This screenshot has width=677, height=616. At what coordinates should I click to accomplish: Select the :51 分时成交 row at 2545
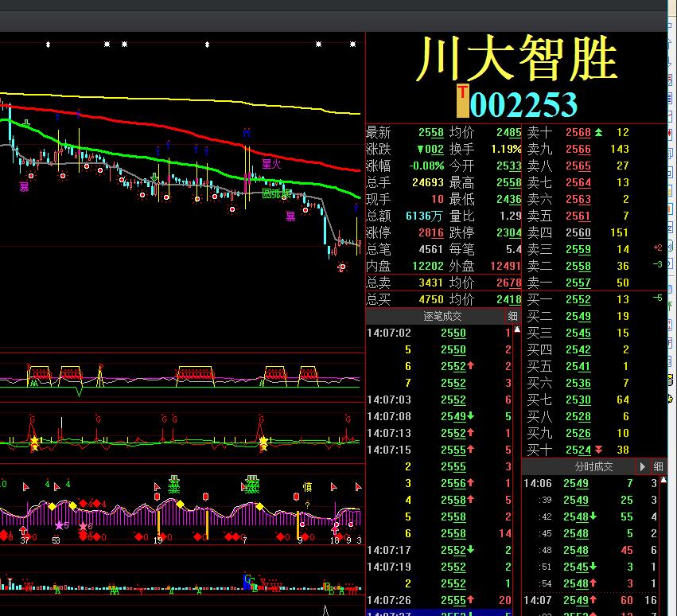pos(590,567)
